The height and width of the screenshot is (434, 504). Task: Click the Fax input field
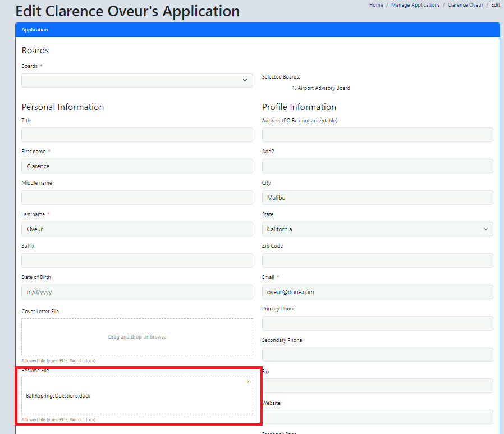click(377, 386)
